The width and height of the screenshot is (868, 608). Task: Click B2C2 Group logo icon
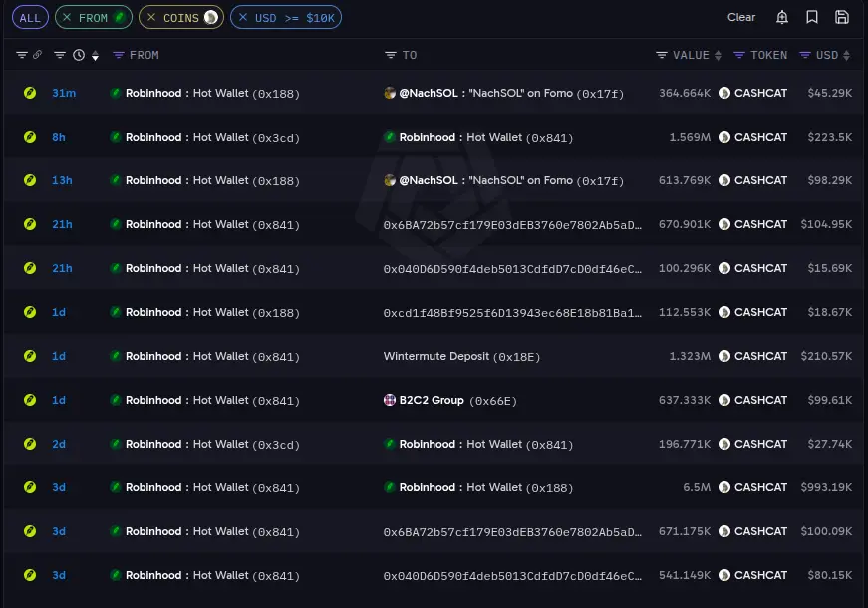coord(390,400)
